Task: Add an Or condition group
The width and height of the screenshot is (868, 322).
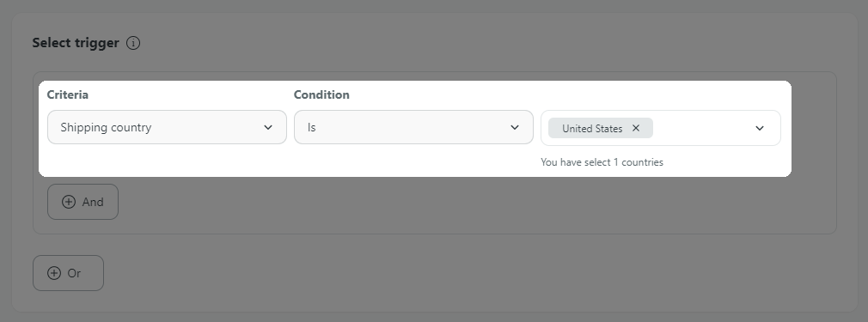Action: [x=68, y=273]
